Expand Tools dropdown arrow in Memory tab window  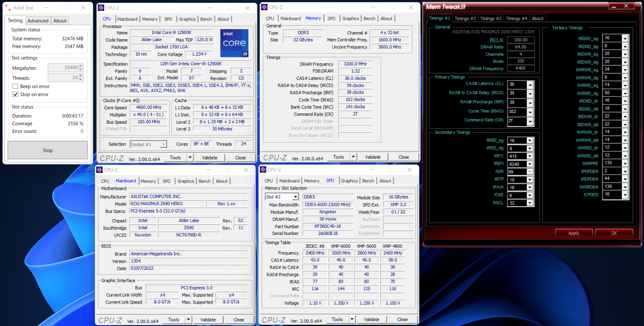(353, 157)
